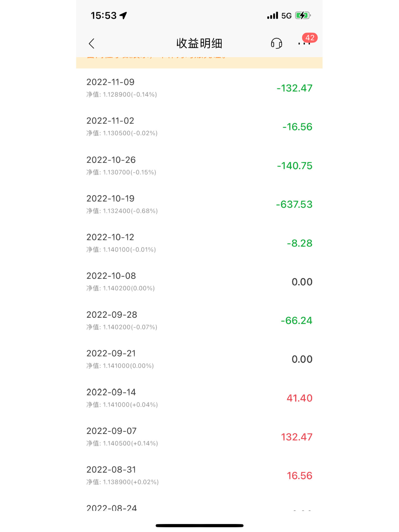Tap the orange notice banner

click(x=199, y=63)
